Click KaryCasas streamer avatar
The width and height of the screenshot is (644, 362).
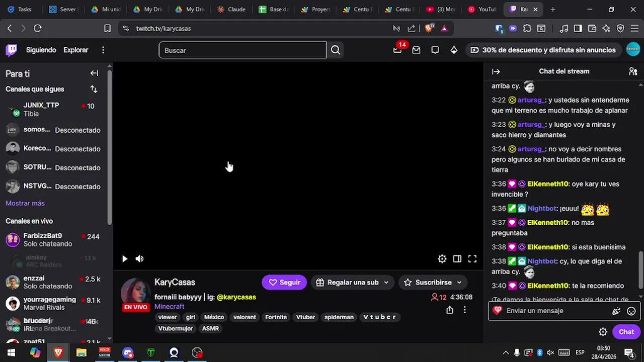[x=135, y=292]
